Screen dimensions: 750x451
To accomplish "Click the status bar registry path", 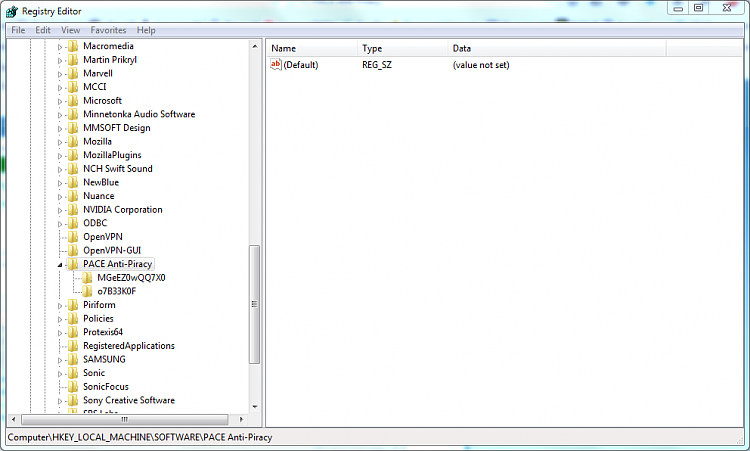I will pyautogui.click(x=140, y=437).
